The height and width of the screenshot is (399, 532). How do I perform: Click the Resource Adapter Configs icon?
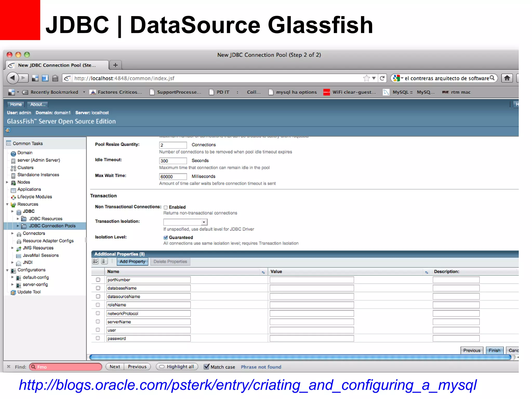click(19, 241)
